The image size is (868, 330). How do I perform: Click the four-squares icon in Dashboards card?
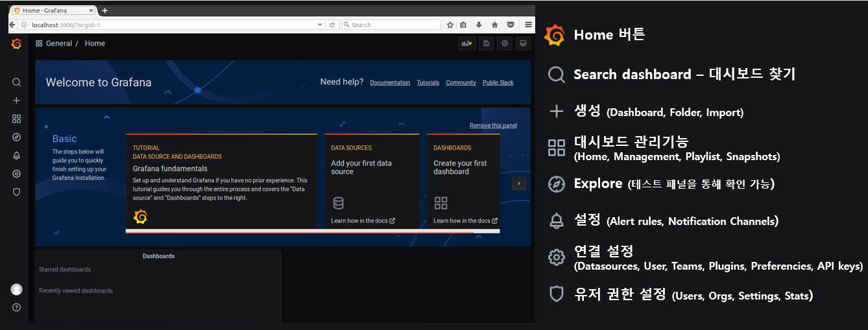(x=440, y=203)
